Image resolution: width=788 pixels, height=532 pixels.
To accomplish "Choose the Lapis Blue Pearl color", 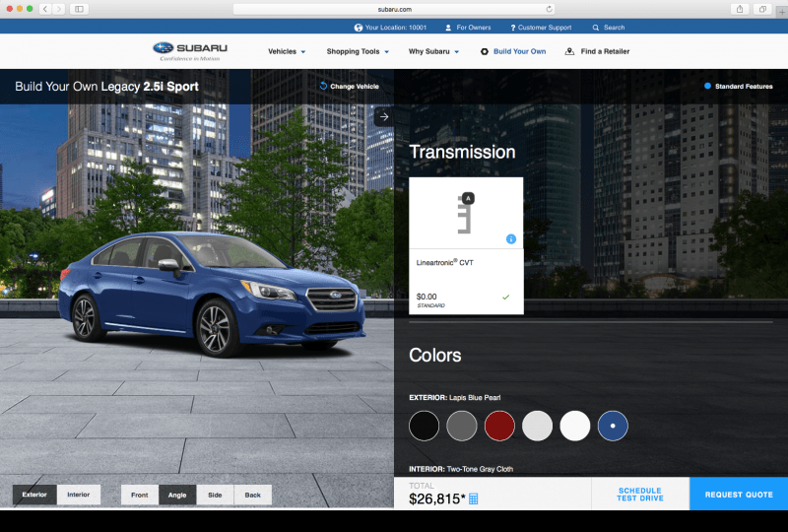I will [x=613, y=426].
